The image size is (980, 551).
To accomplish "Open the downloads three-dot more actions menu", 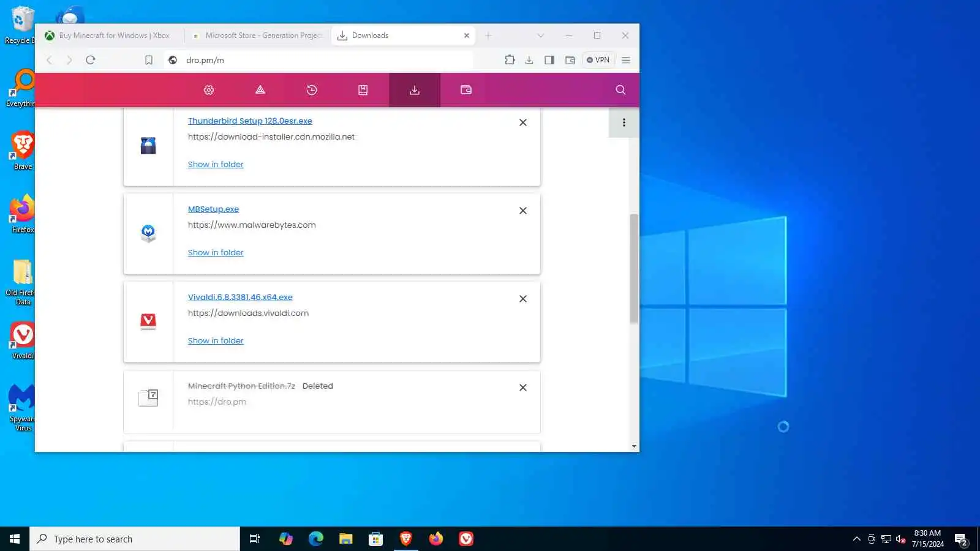I will [624, 122].
